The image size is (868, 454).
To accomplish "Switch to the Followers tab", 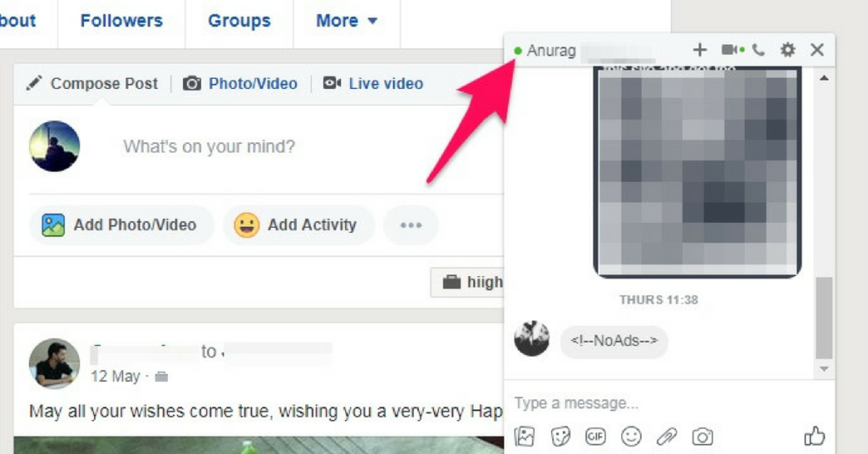I will [121, 21].
